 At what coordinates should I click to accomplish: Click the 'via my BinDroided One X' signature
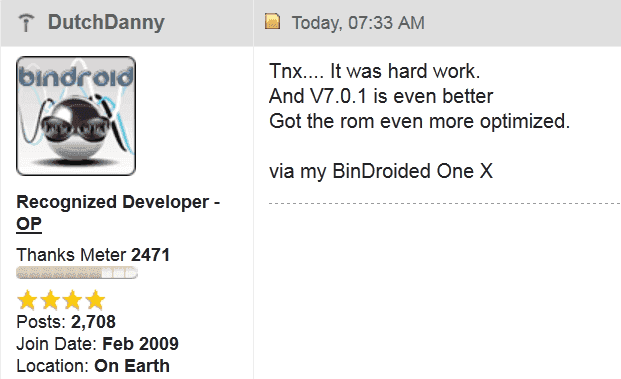[x=381, y=171]
